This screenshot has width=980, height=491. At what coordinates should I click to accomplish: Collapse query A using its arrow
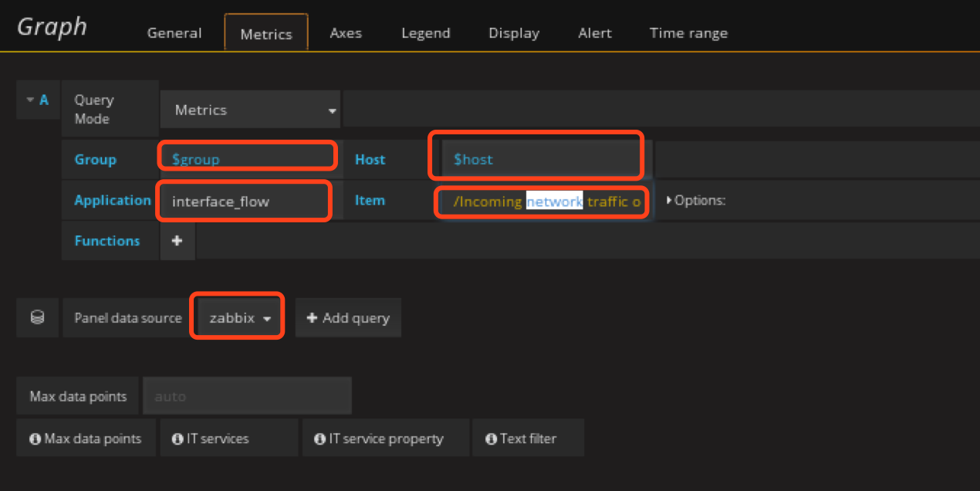tap(30, 100)
